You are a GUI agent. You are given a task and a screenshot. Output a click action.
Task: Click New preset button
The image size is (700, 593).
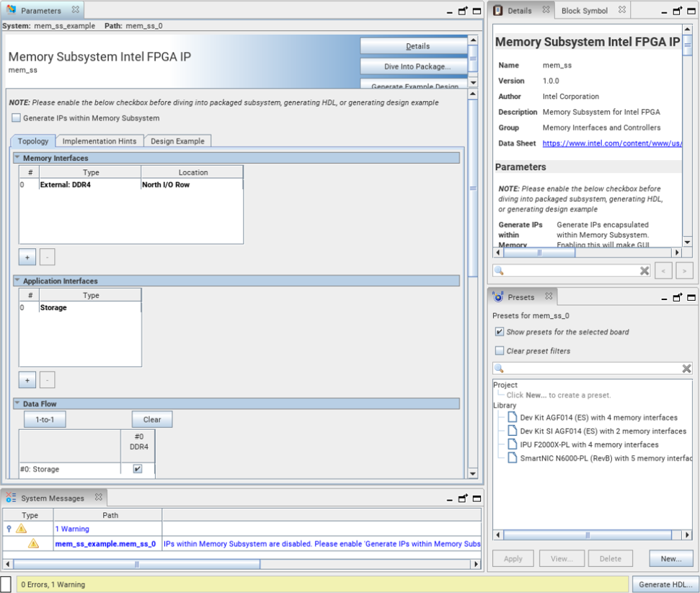coord(671,558)
